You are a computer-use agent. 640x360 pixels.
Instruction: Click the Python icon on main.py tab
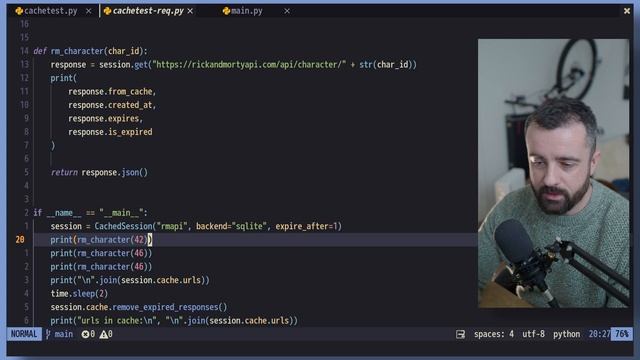(x=226, y=11)
